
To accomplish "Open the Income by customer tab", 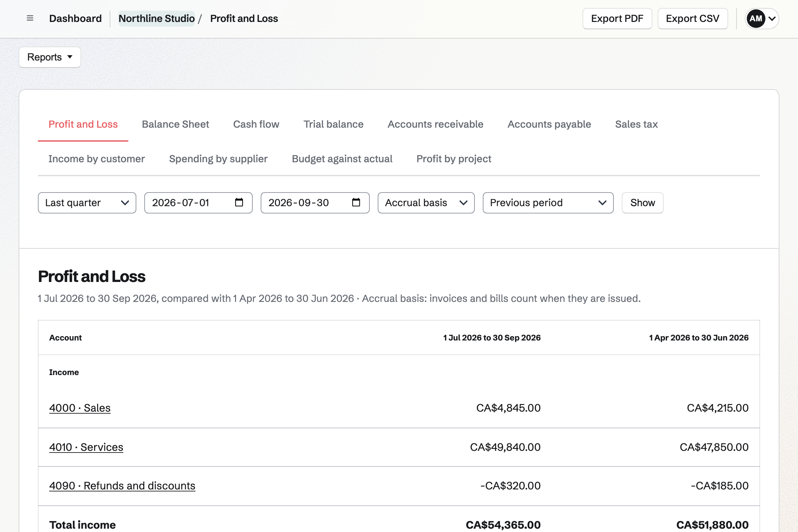I will (97, 159).
